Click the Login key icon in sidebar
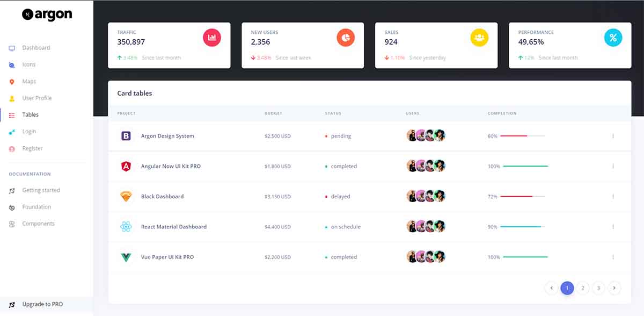 pyautogui.click(x=12, y=132)
